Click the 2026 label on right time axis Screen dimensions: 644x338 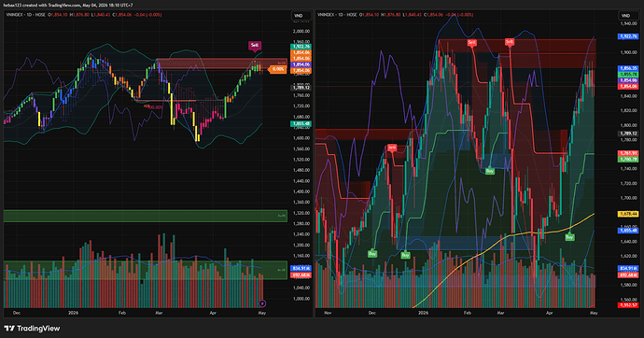click(423, 313)
